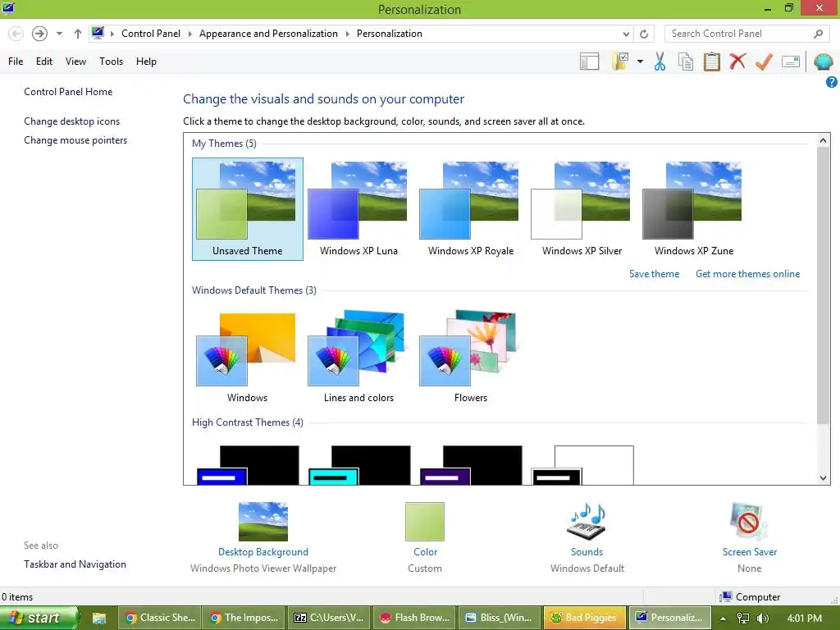Select the Windows default theme

[247, 356]
